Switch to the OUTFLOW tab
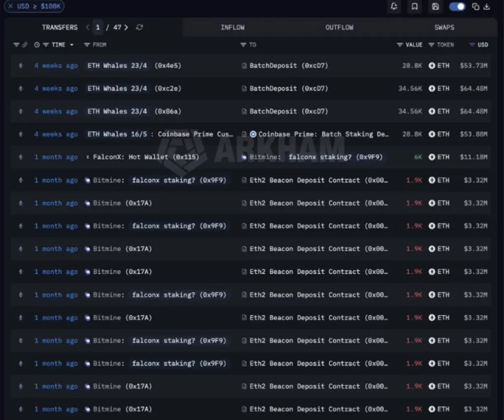The width and height of the screenshot is (504, 420). point(339,27)
